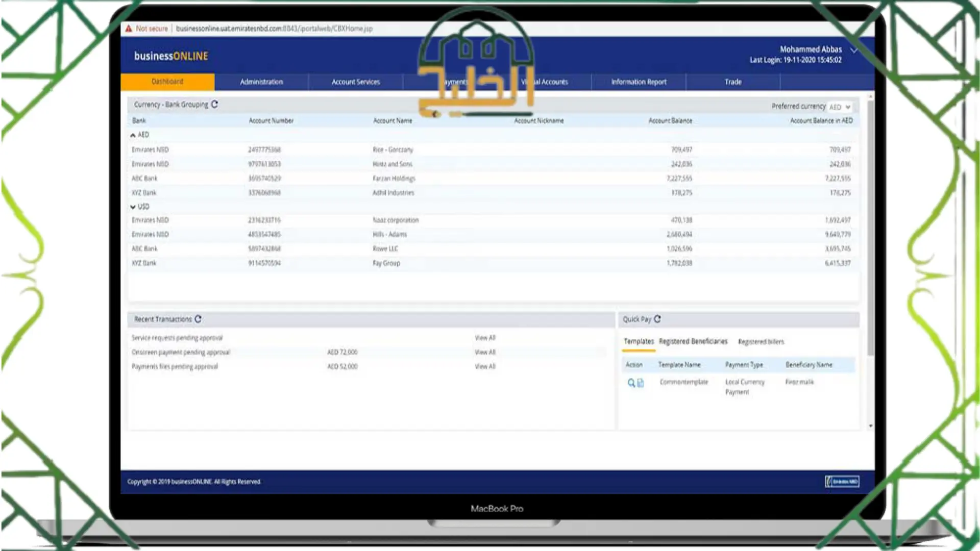Click the Payment Type column header
980x551 pixels.
[744, 365]
